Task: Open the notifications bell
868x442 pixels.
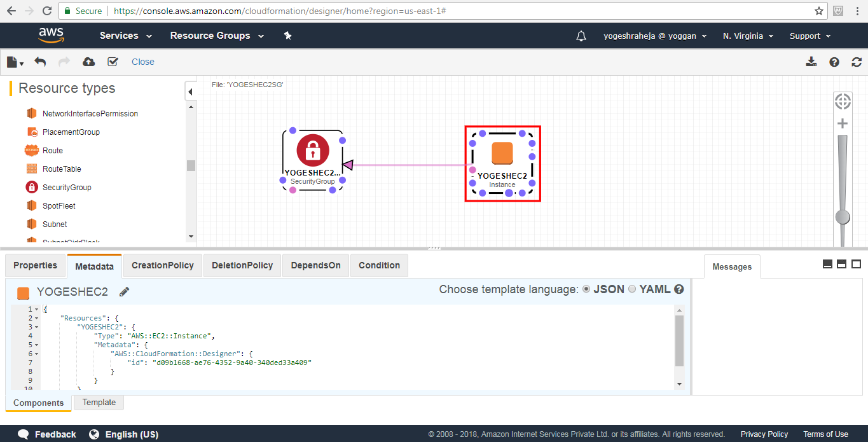Action: tap(581, 36)
